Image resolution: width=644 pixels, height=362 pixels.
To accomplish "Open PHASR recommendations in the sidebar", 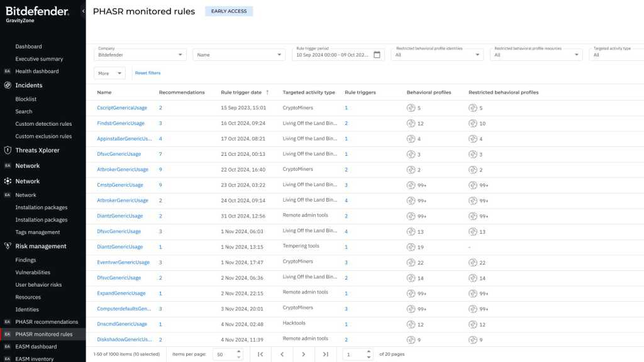I will click(x=47, y=322).
